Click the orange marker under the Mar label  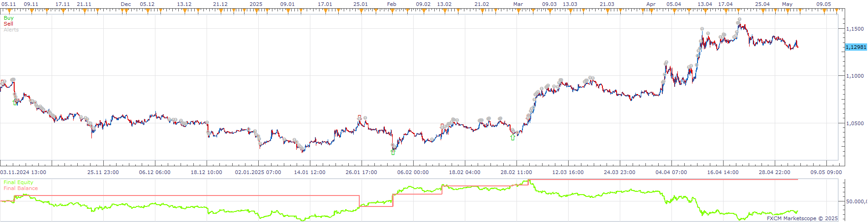519,11
